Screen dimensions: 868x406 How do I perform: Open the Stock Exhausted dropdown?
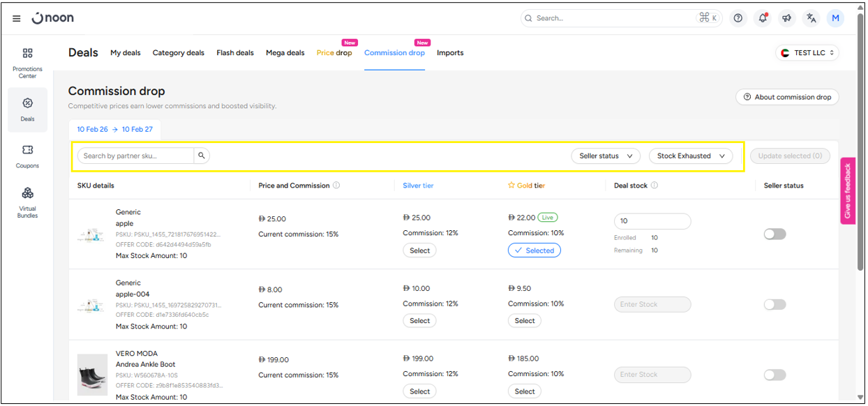point(690,156)
